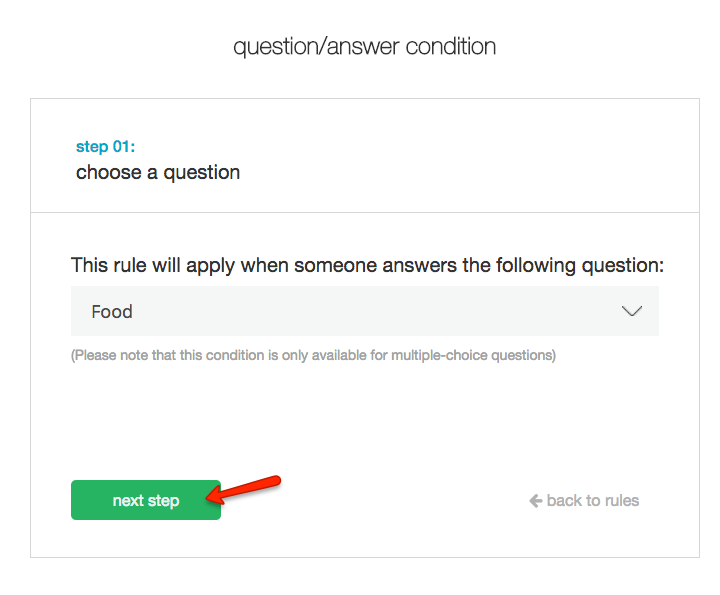
Task: Click the empty area right of Food in the select field
Action: point(380,311)
